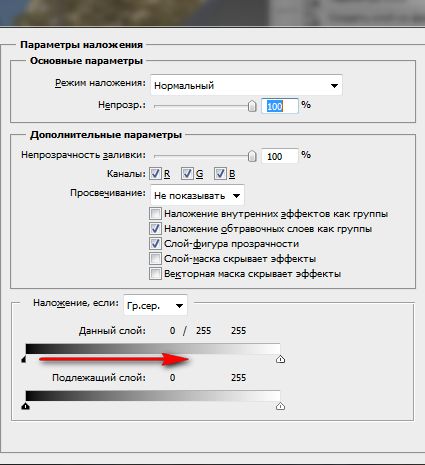Click white triangle marker of Подлежащий слой

pyautogui.click(x=280, y=406)
